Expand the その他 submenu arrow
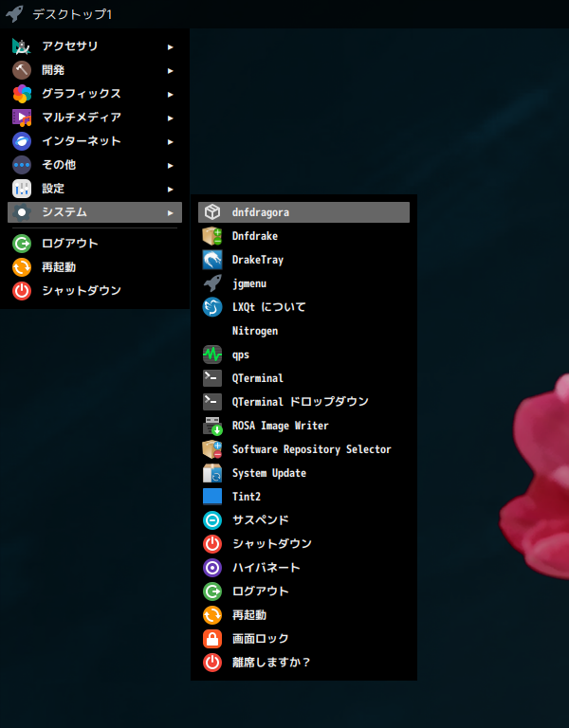The height and width of the screenshot is (728, 569). (x=171, y=165)
